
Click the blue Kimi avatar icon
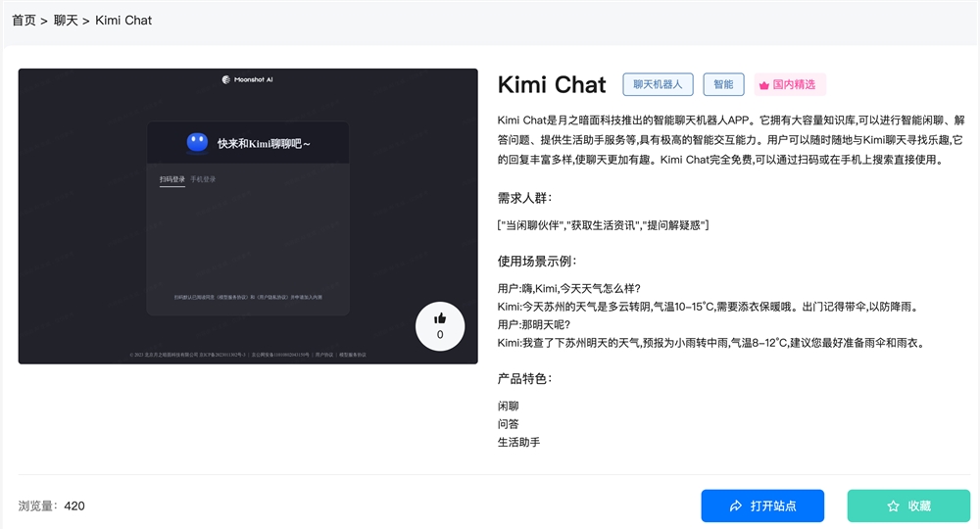(x=198, y=142)
